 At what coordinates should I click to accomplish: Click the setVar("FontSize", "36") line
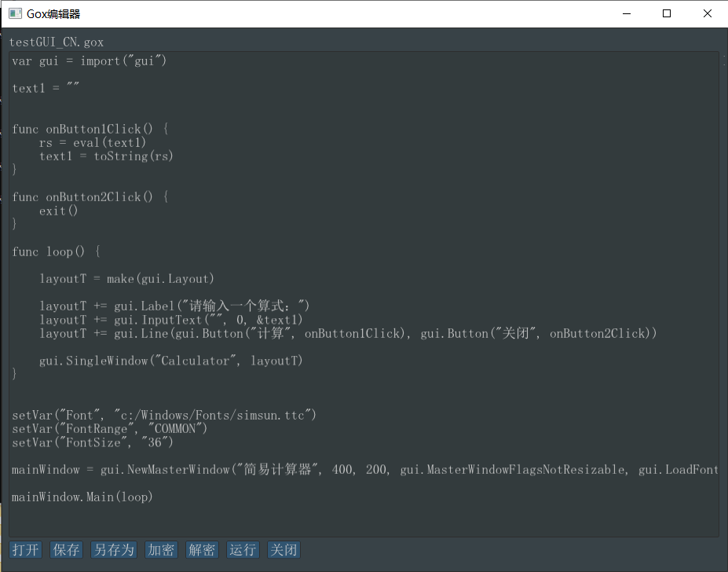tap(93, 442)
